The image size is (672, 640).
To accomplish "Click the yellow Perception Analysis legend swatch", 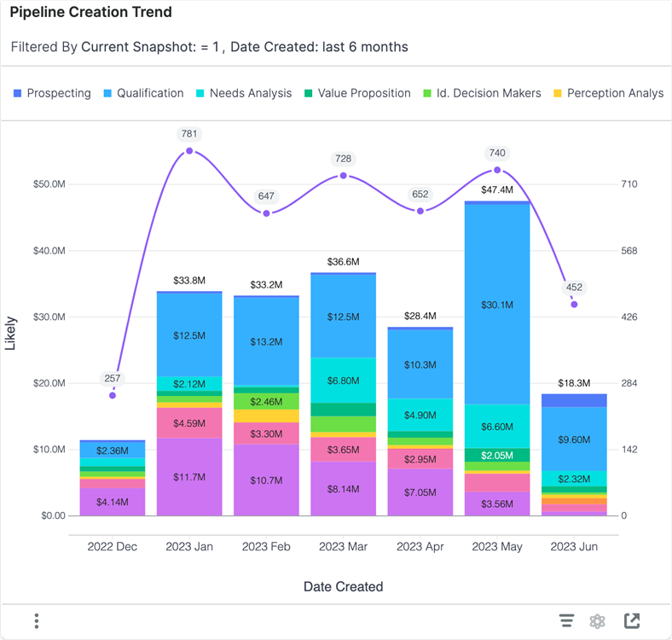I will pos(559,93).
